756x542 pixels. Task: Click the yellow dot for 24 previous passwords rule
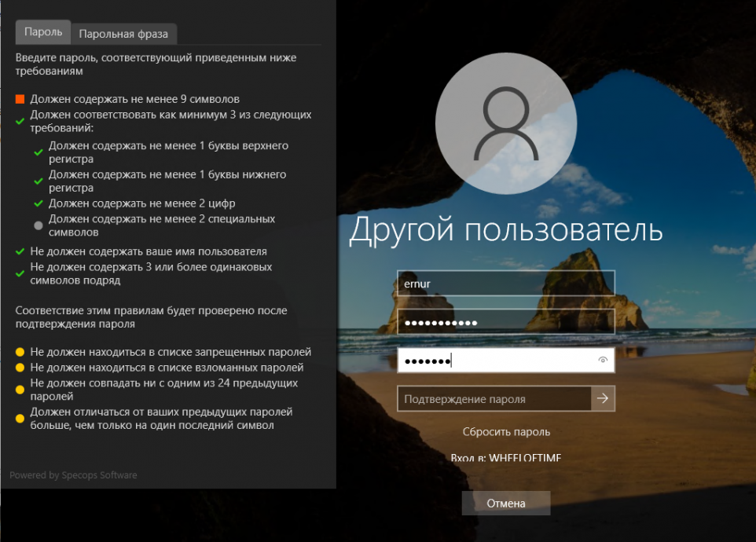20,390
